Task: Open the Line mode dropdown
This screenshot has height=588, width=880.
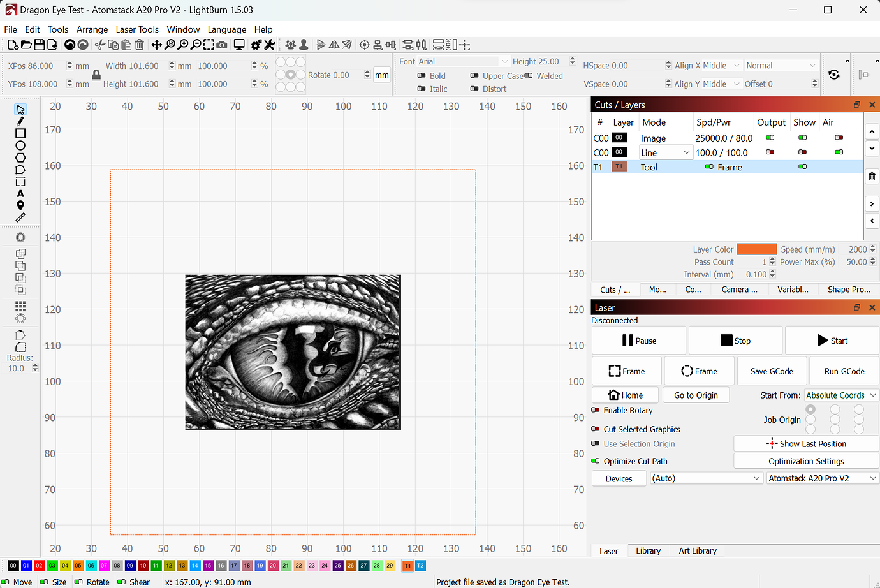Action: tap(666, 152)
